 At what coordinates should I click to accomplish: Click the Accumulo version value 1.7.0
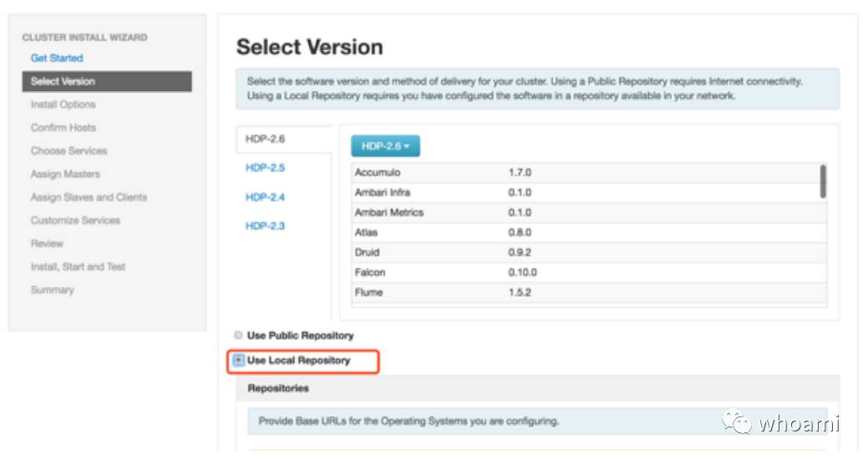(520, 173)
